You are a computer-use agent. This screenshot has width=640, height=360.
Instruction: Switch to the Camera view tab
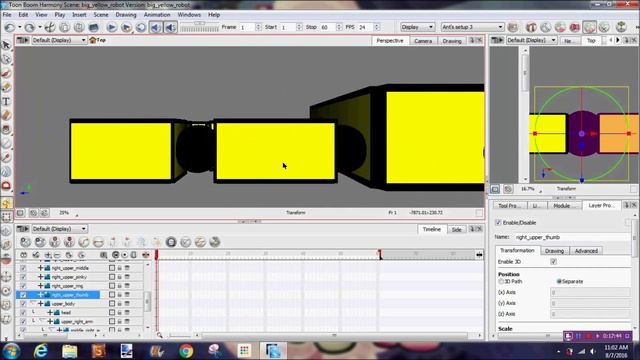tap(423, 41)
